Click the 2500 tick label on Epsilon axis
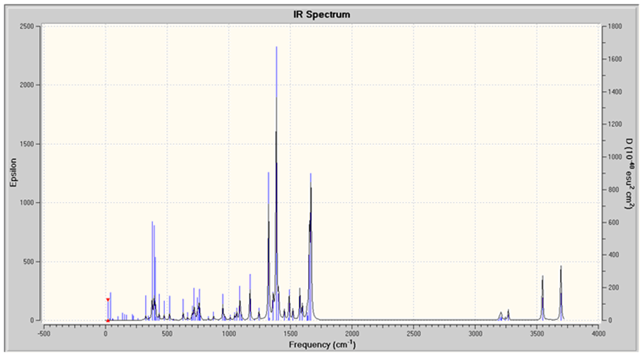This screenshot has width=644, height=356. [27, 26]
